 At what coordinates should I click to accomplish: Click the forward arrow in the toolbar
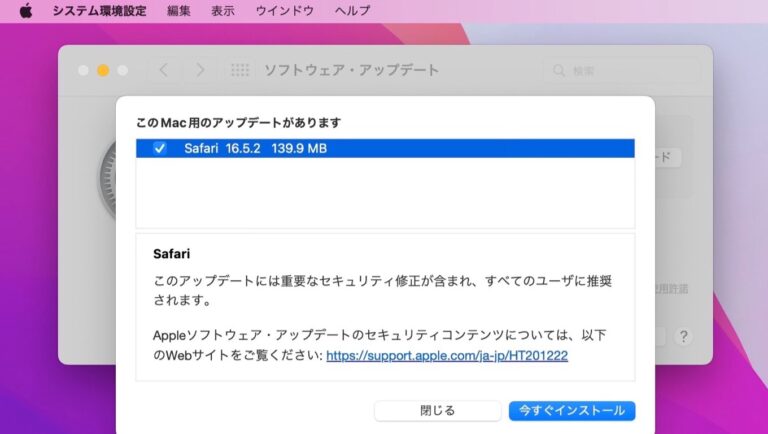click(200, 70)
